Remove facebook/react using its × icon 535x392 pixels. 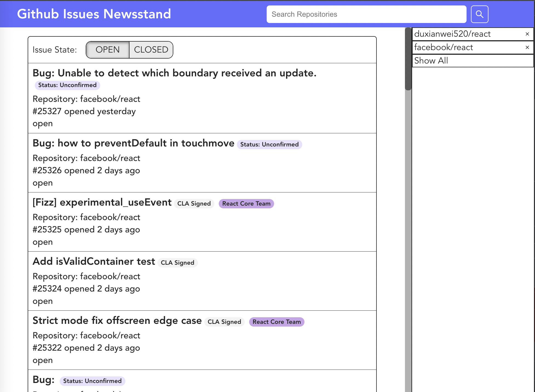point(527,47)
